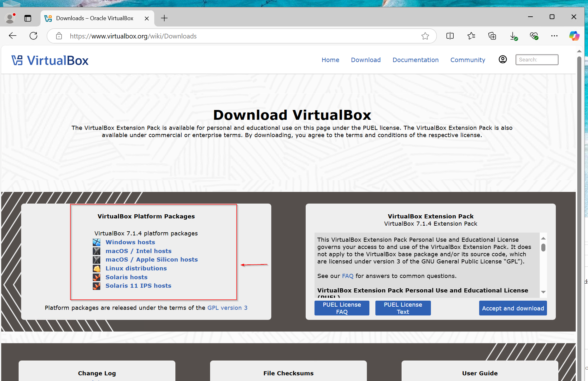
Task: Click the PUEL License FAQ button
Action: click(x=342, y=308)
